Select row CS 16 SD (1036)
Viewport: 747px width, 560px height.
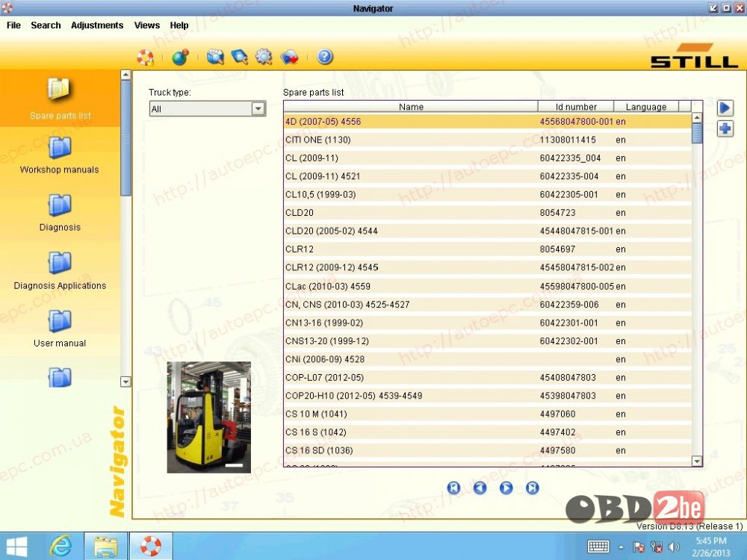point(487,450)
